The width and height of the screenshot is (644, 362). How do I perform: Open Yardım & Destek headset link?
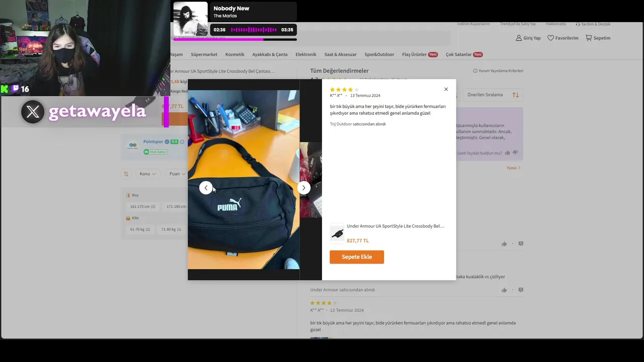[x=593, y=24]
